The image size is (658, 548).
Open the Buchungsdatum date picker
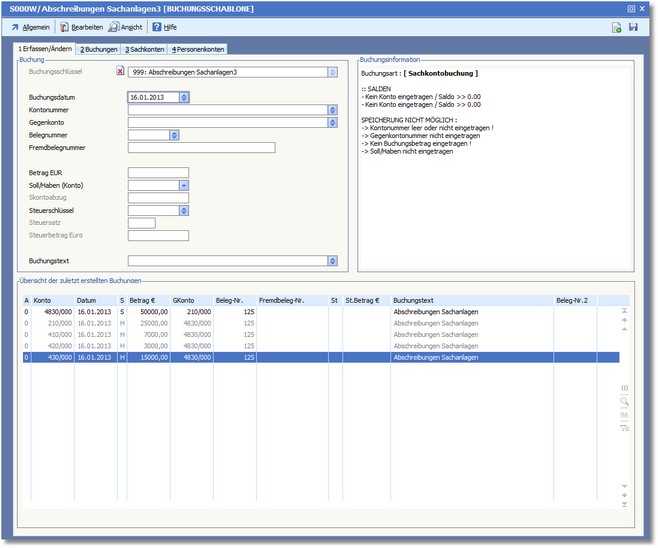(184, 98)
